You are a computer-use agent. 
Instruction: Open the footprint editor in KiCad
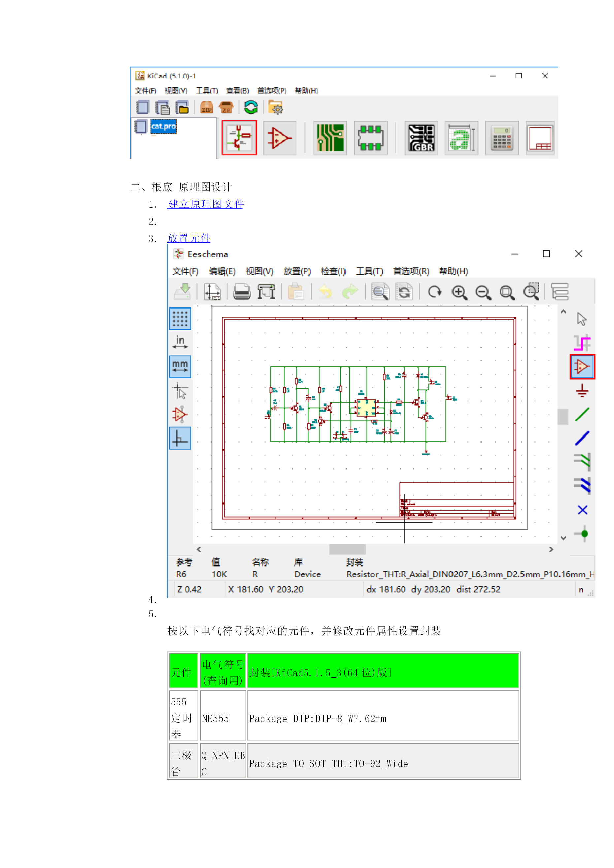tap(371, 138)
